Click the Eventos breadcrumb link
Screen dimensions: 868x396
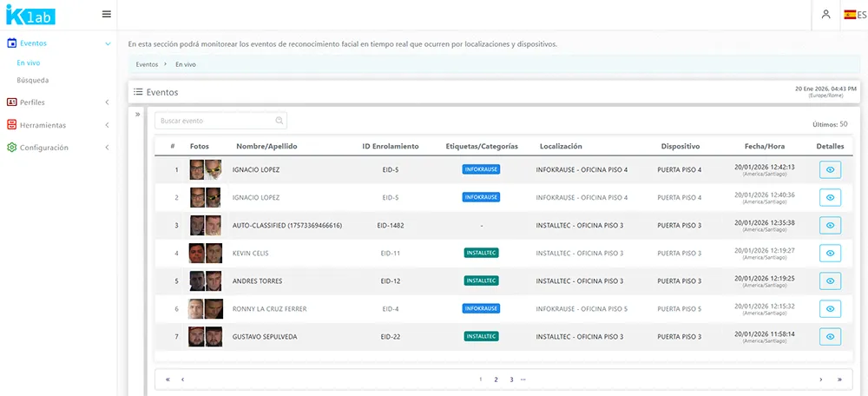pos(147,64)
